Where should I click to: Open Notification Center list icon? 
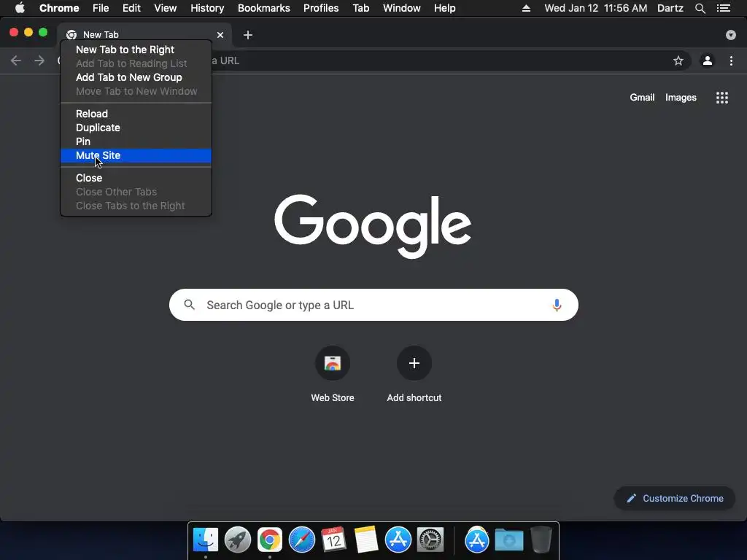(724, 8)
